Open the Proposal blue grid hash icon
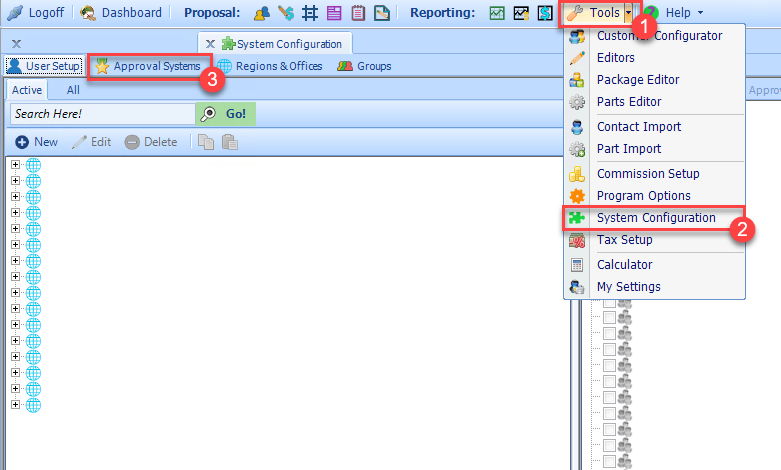Image resolution: width=781 pixels, height=470 pixels. click(310, 13)
